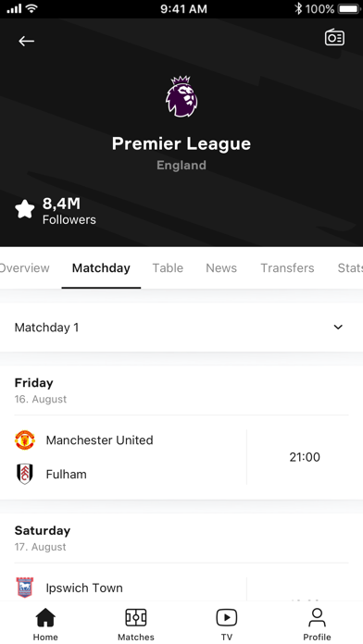This screenshot has width=363, height=644.
Task: Open Matches in bottom navigation
Action: 136,625
